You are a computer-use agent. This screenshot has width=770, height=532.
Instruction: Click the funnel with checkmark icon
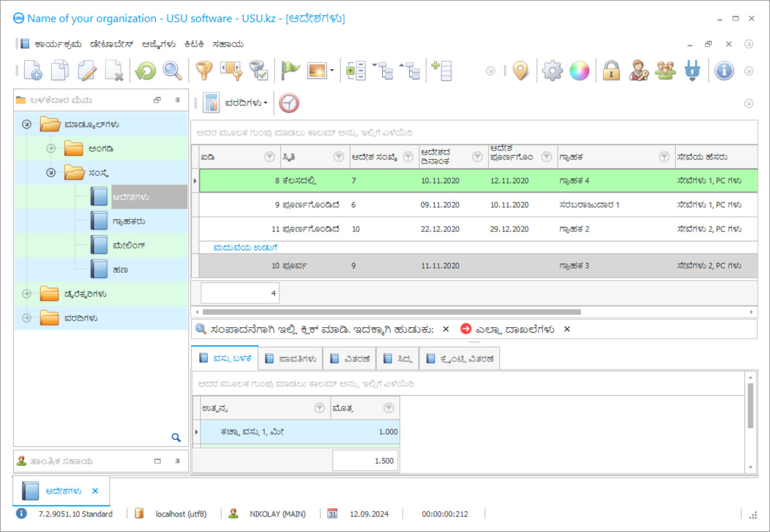click(x=258, y=71)
